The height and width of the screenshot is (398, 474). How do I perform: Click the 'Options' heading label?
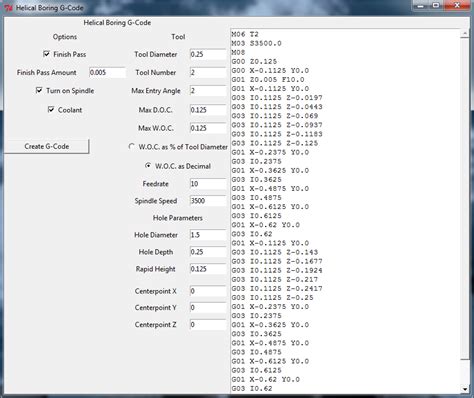point(65,37)
